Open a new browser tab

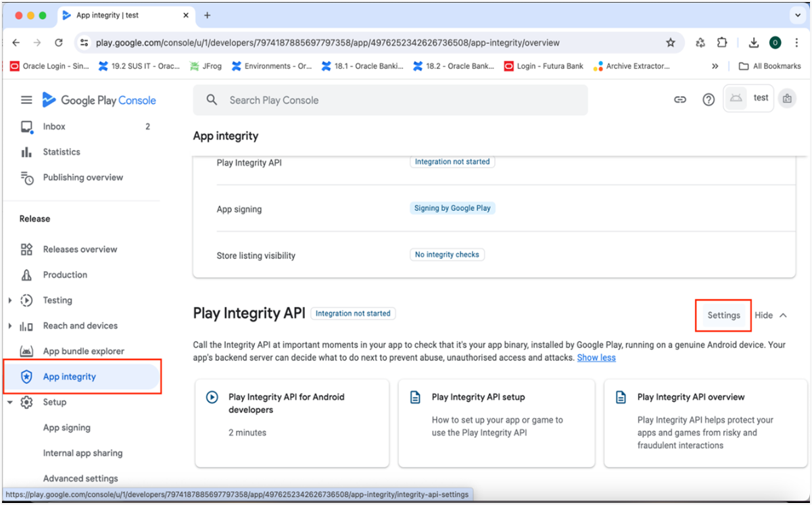pyautogui.click(x=208, y=15)
